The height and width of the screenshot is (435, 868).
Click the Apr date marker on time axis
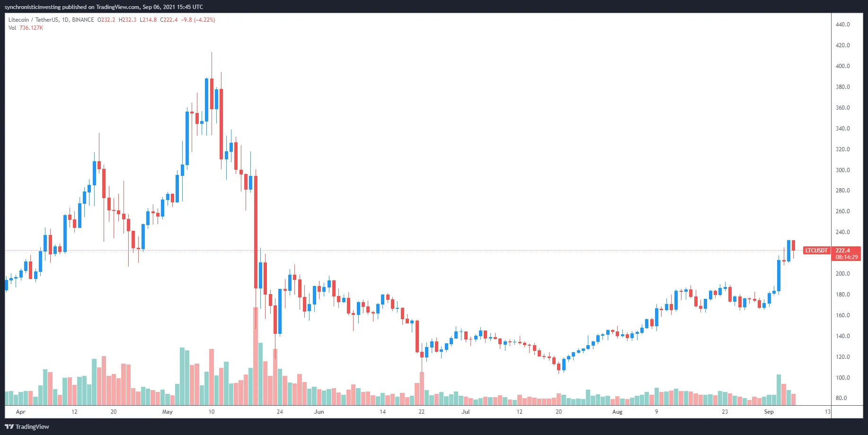20,412
